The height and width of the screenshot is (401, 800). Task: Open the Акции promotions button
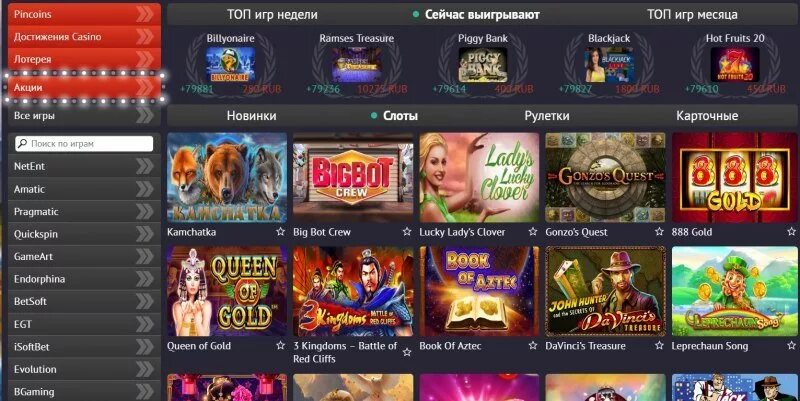(85, 87)
